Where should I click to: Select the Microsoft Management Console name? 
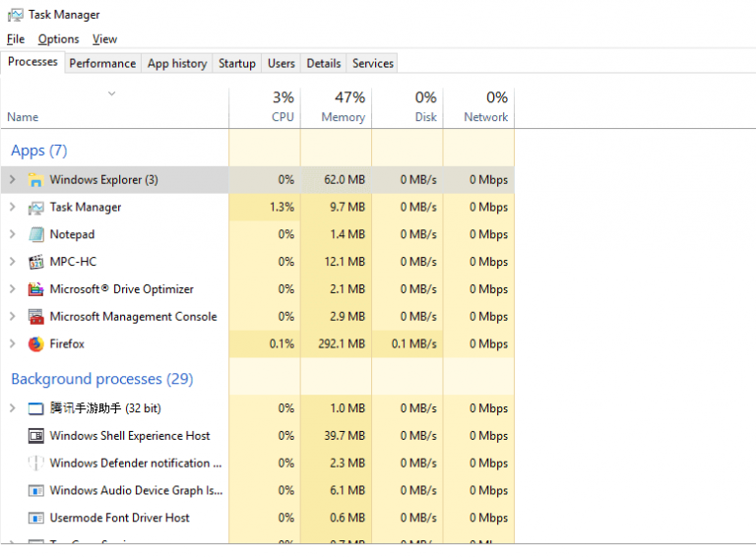(133, 317)
